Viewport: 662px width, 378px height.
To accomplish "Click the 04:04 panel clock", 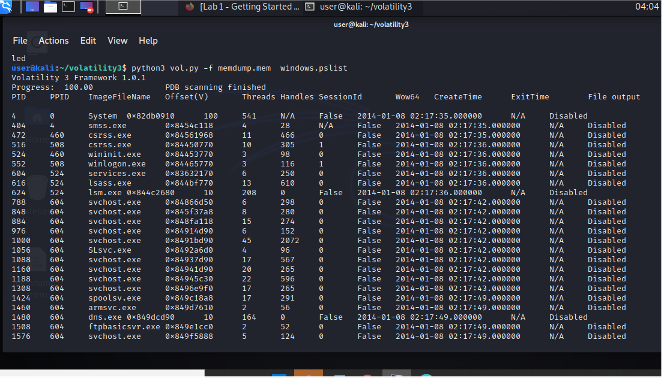I will [647, 7].
